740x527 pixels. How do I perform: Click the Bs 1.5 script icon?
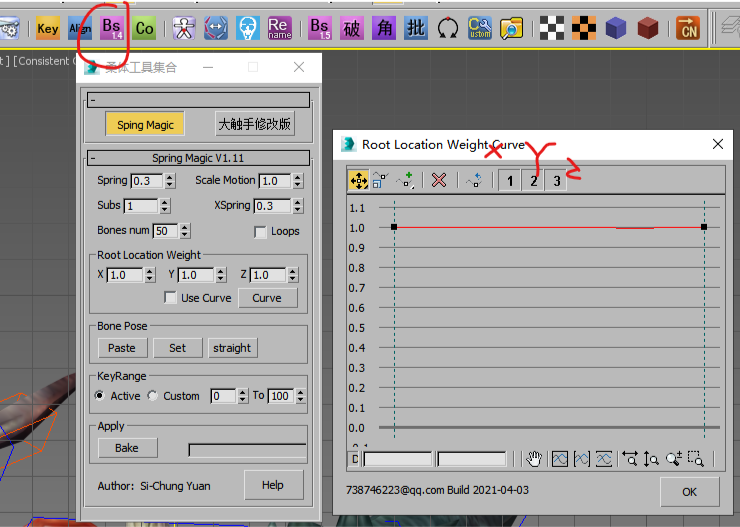(x=320, y=28)
